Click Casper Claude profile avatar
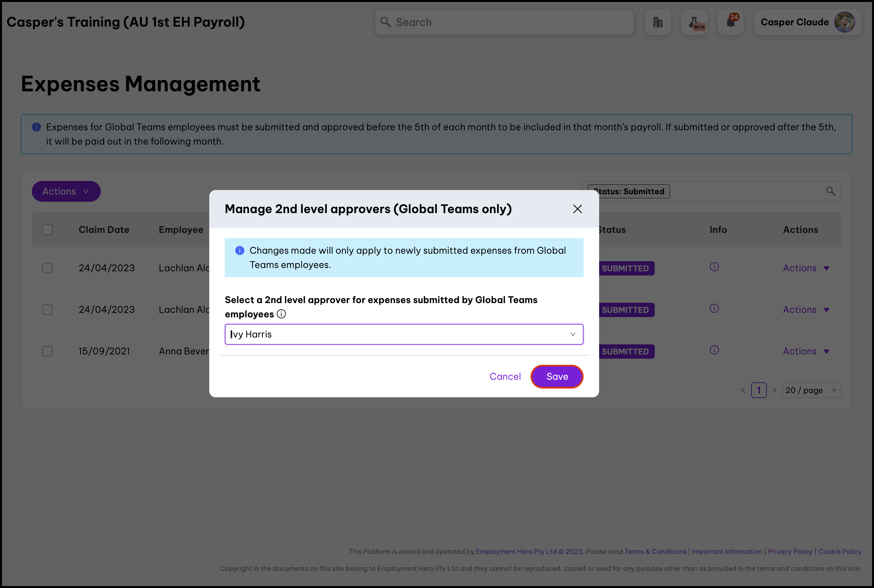This screenshot has width=874, height=588. (844, 22)
